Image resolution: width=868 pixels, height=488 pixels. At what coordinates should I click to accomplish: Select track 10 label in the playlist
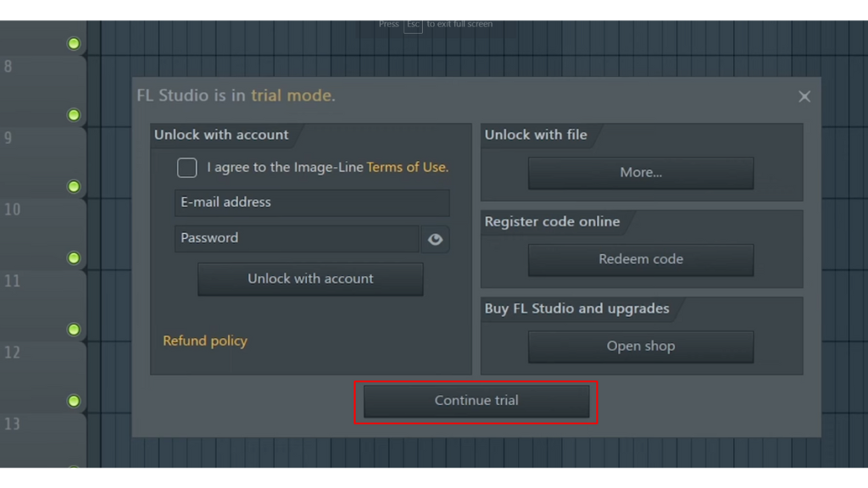[x=12, y=210]
